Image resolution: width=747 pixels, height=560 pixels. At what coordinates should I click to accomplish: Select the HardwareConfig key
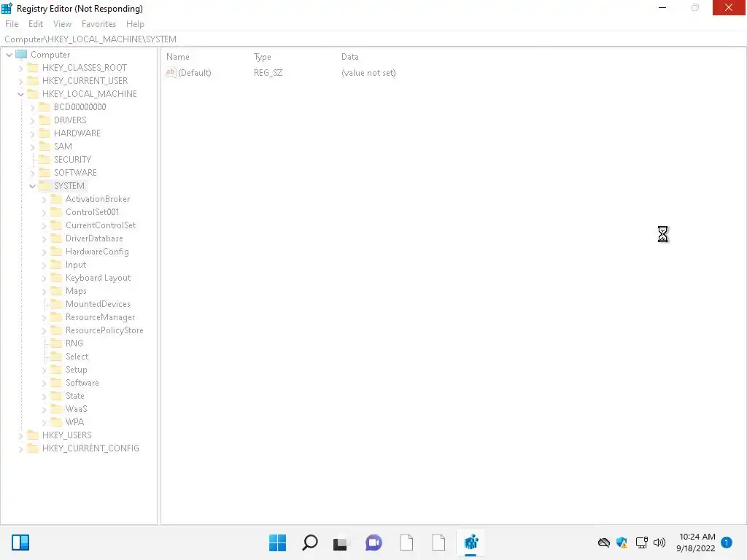pos(97,252)
